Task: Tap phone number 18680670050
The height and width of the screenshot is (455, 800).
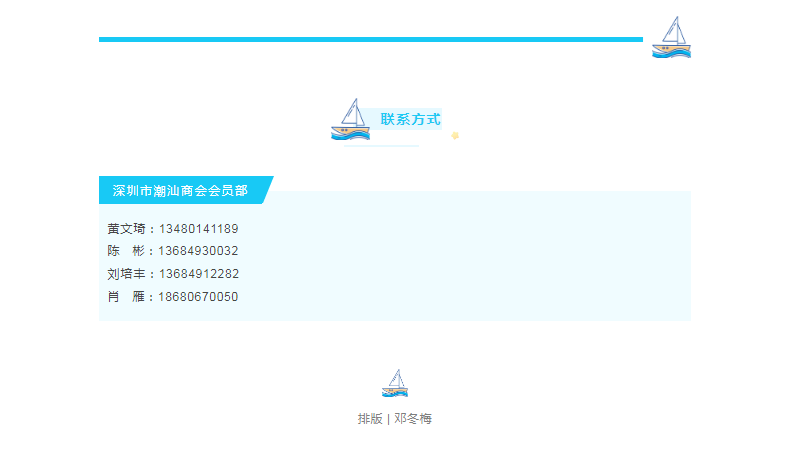Action: 198,297
